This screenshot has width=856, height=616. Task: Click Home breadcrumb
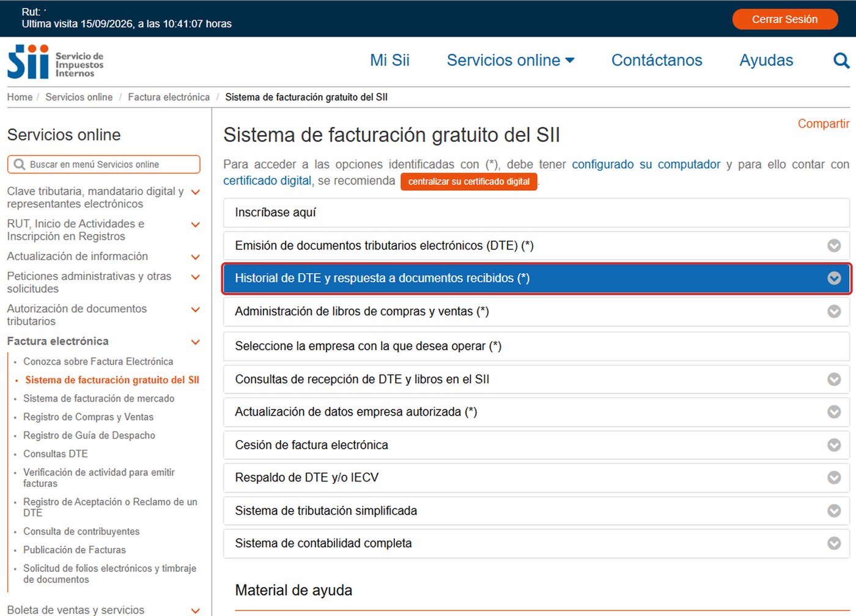(20, 97)
